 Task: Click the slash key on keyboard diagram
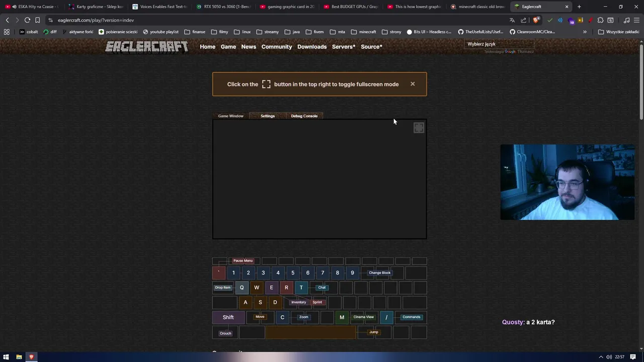tap(386, 317)
